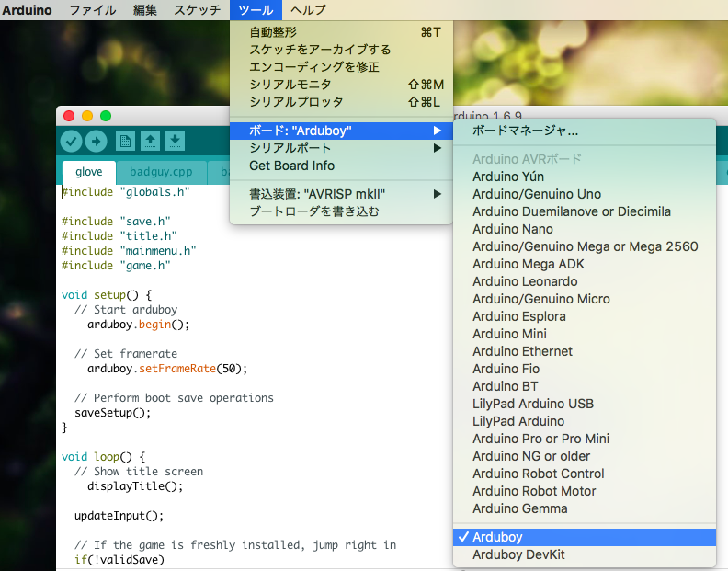Select Arduino/Genuino Uno board

point(585,194)
